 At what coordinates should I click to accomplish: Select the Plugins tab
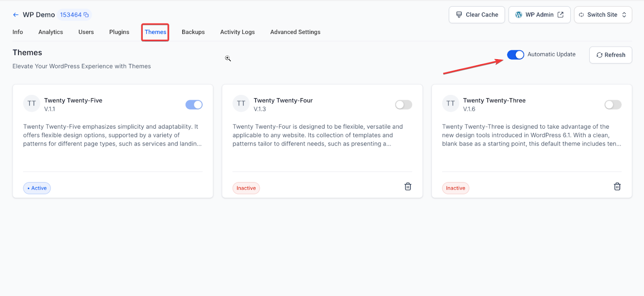119,32
